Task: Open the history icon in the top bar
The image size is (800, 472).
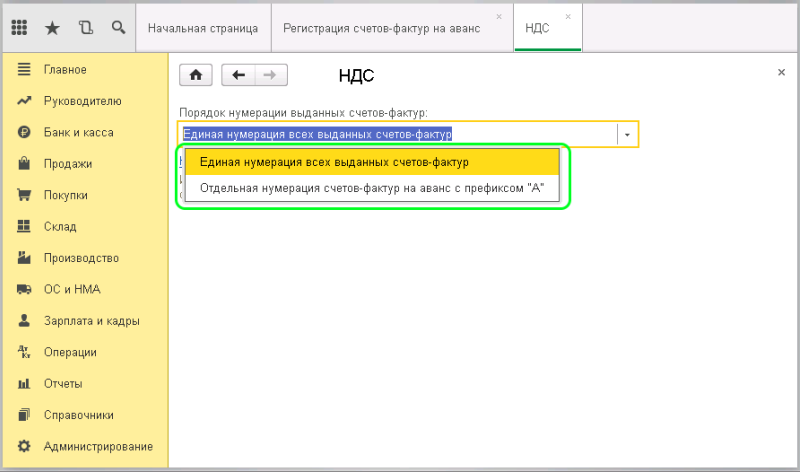Action: (x=86, y=28)
